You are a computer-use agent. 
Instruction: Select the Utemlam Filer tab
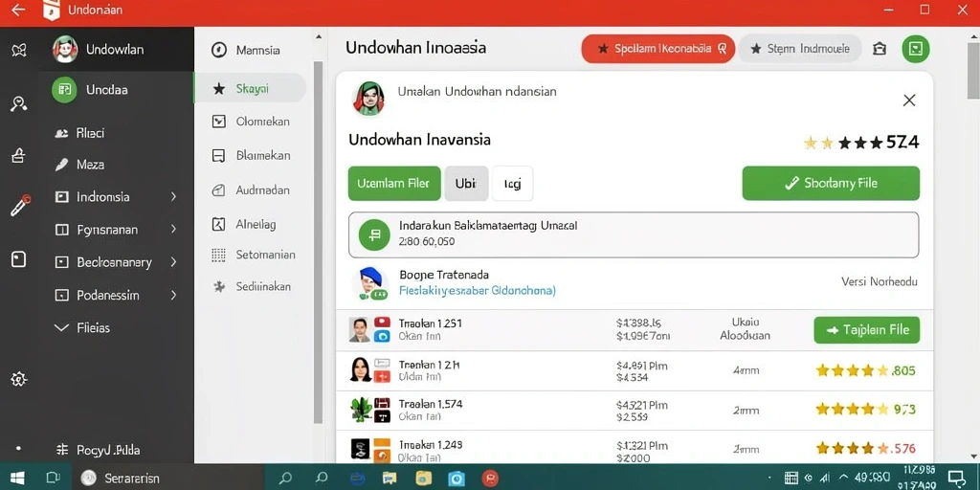coord(394,183)
